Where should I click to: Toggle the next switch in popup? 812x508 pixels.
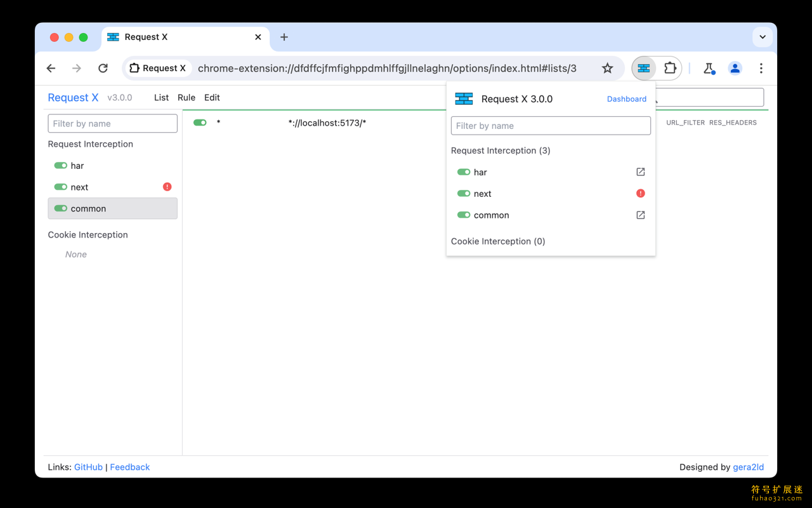pyautogui.click(x=464, y=194)
